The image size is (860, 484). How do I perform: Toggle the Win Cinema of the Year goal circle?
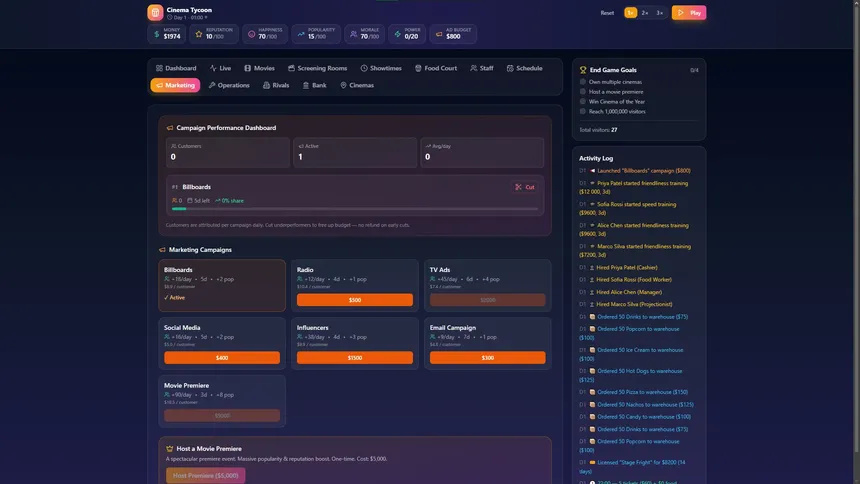click(582, 102)
